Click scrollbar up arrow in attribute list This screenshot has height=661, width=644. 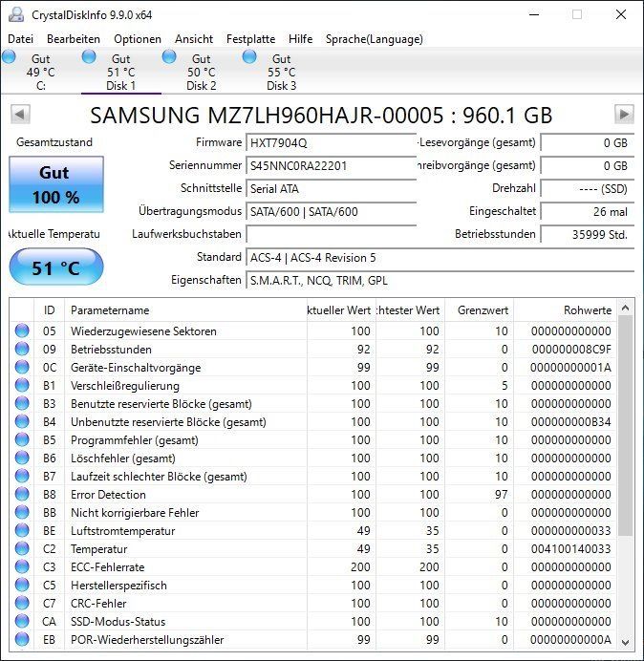pos(626,308)
